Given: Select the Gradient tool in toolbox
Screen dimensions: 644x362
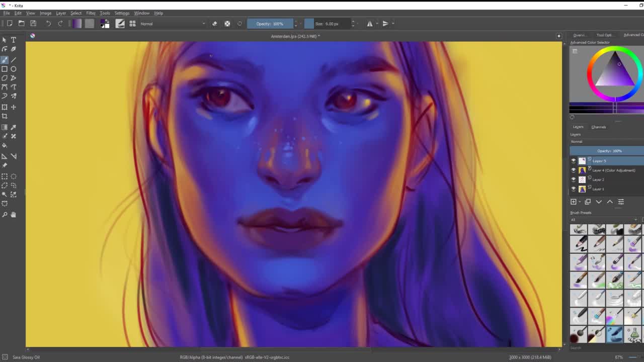Looking at the screenshot, I should click(x=5, y=127).
